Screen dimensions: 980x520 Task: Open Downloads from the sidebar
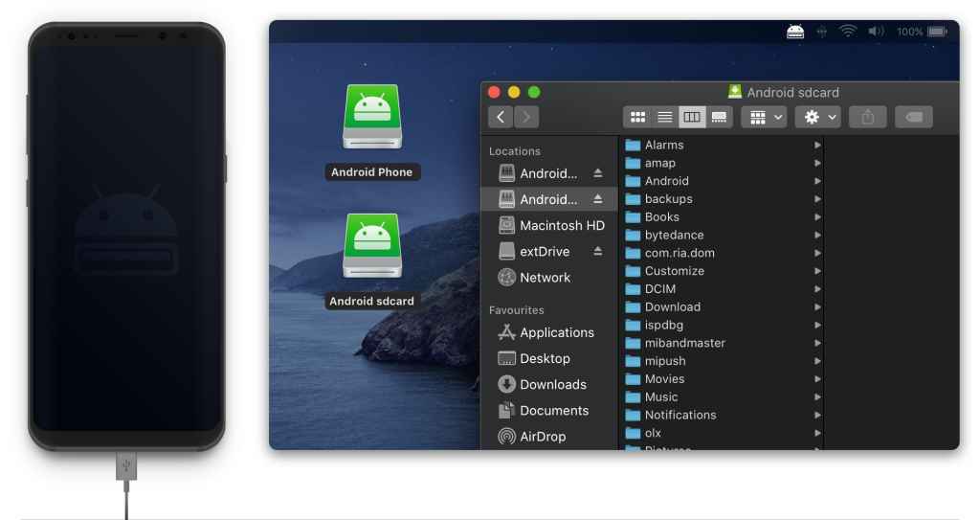(552, 384)
